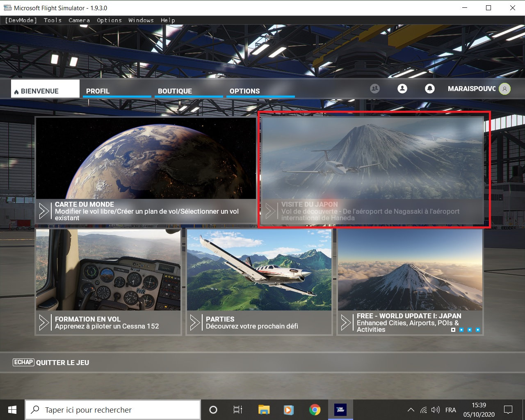This screenshot has width=525, height=420.
Task: Open the Wi-Fi network tray icon
Action: 424,410
